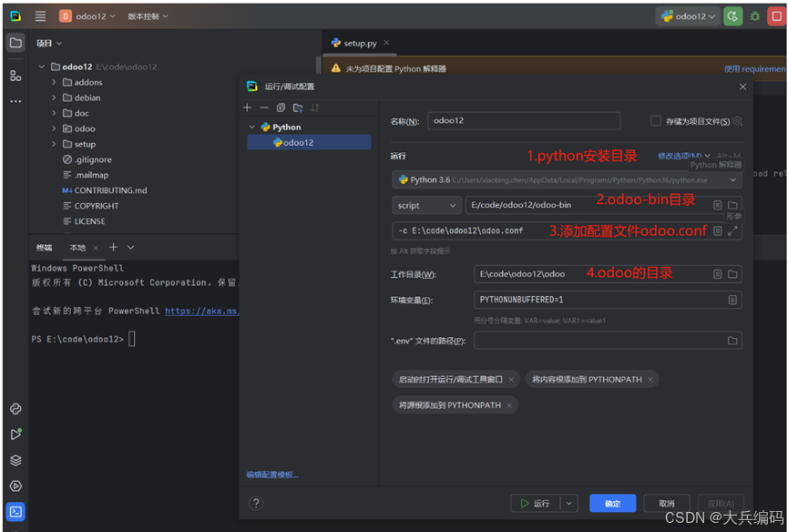Screen dimensions: 788x532
Task: Open the layers-shaped tool window icon
Action: 15,460
